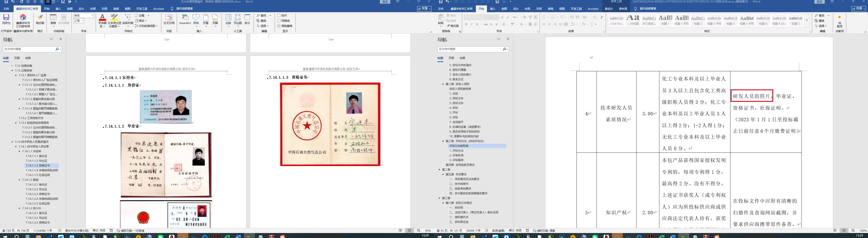
Task: Click the 交叉引用 cross-reference icon
Action: [169, 19]
